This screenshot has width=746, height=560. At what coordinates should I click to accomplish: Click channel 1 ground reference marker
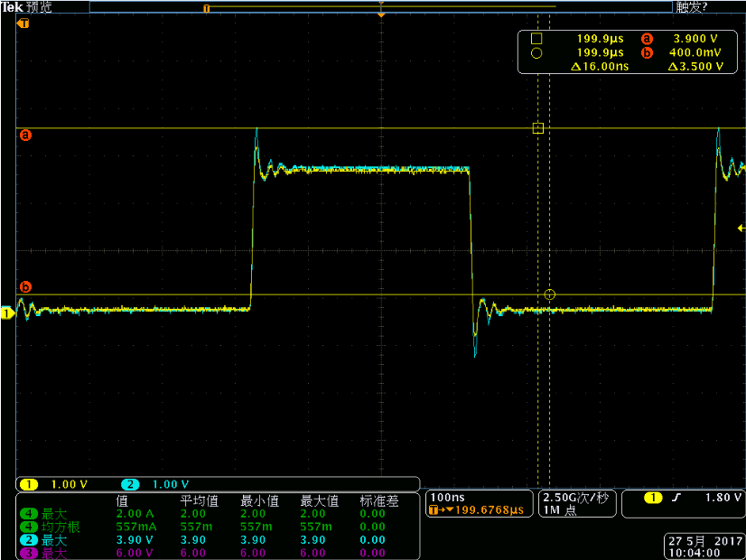coord(7,313)
